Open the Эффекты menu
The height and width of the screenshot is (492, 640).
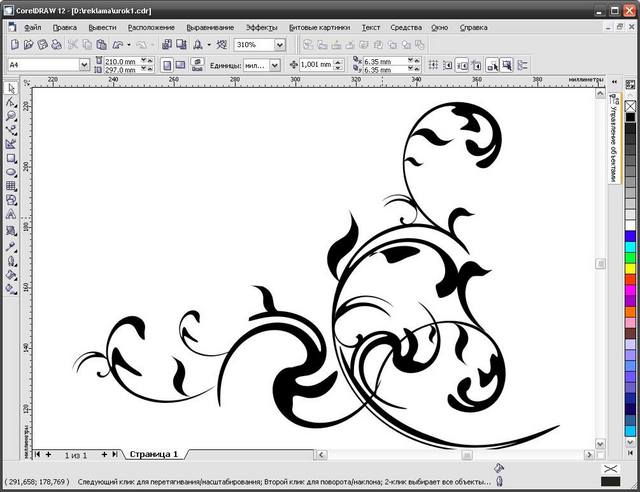pyautogui.click(x=262, y=27)
